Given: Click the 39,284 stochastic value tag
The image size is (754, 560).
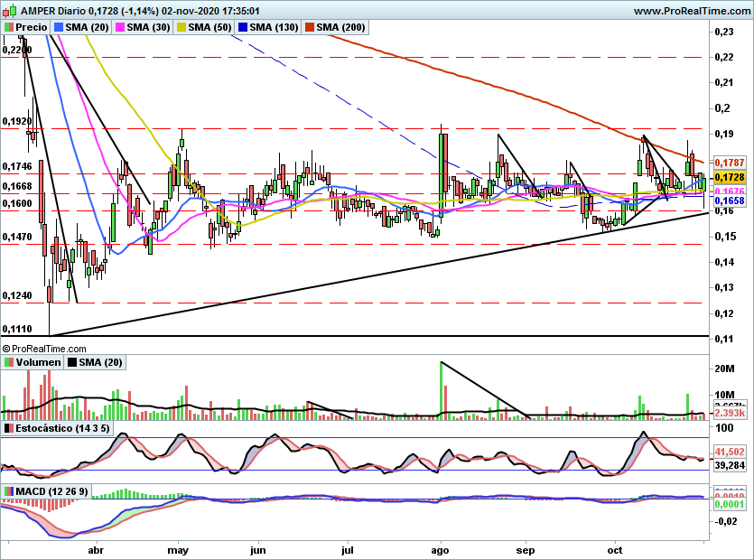Looking at the screenshot, I should click(x=730, y=465).
